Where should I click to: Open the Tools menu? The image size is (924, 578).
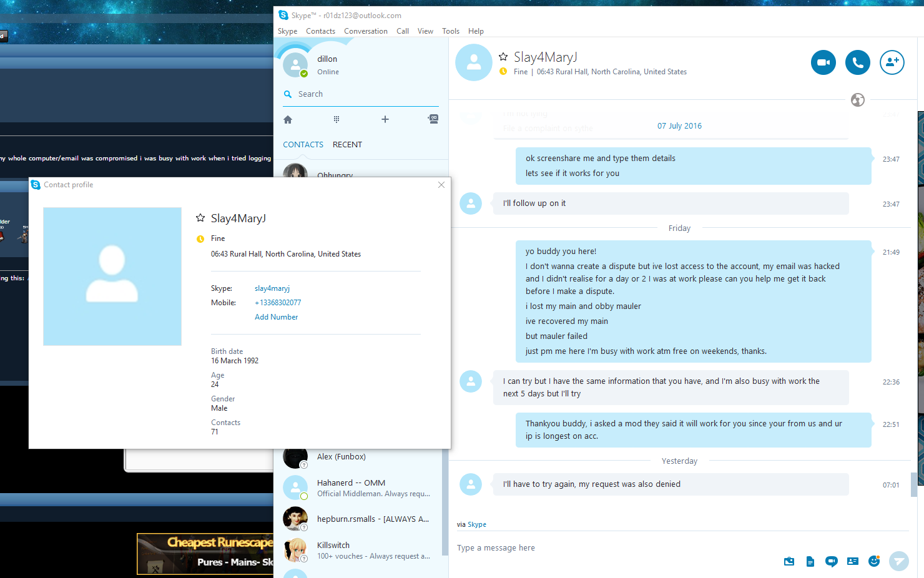tap(451, 31)
